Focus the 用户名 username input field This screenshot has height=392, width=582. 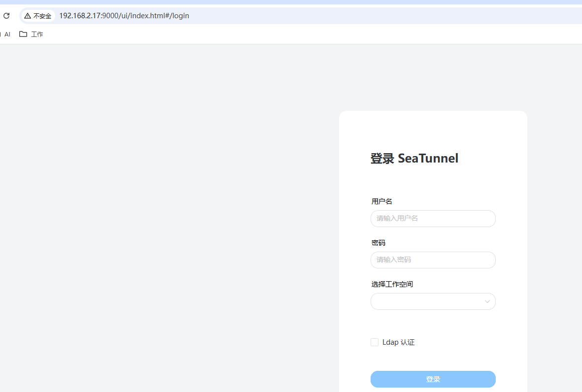[x=433, y=219]
